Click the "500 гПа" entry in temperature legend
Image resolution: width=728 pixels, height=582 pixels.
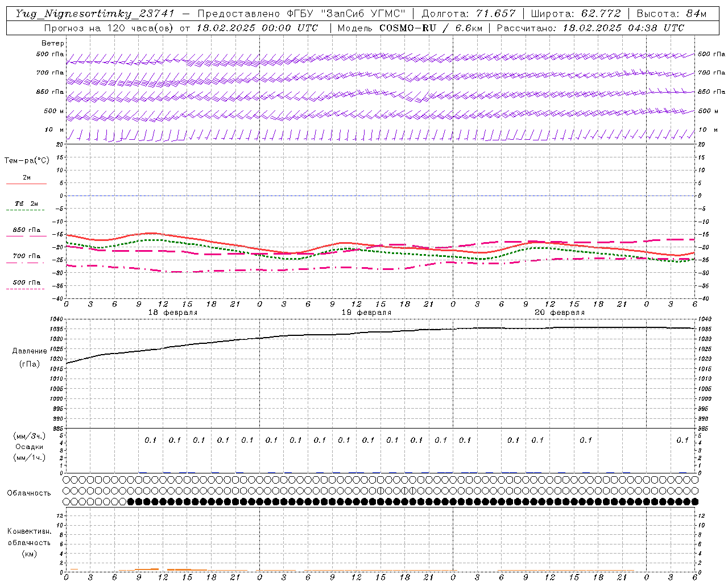click(27, 282)
